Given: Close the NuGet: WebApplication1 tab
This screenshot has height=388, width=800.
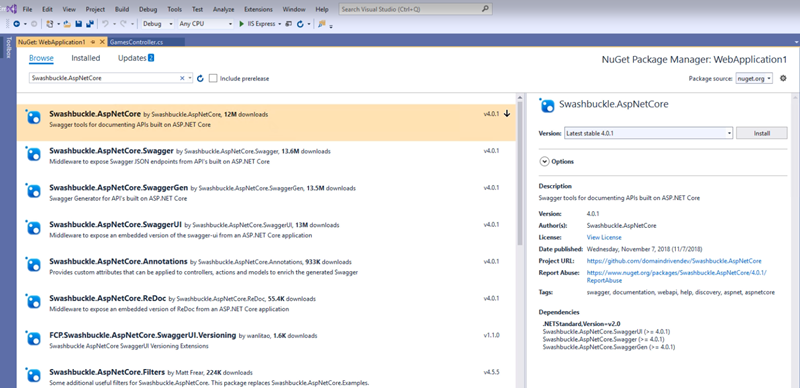Looking at the screenshot, I should tap(102, 42).
